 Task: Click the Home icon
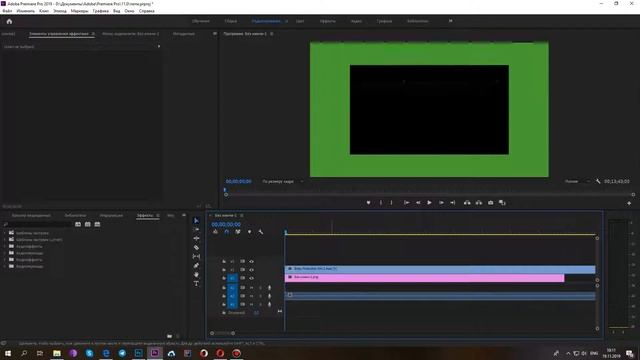click(x=9, y=21)
